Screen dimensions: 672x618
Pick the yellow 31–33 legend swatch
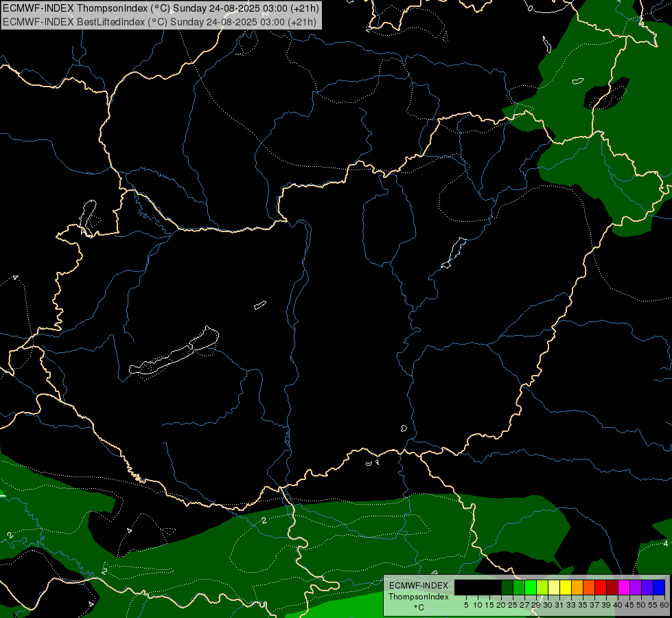click(566, 587)
